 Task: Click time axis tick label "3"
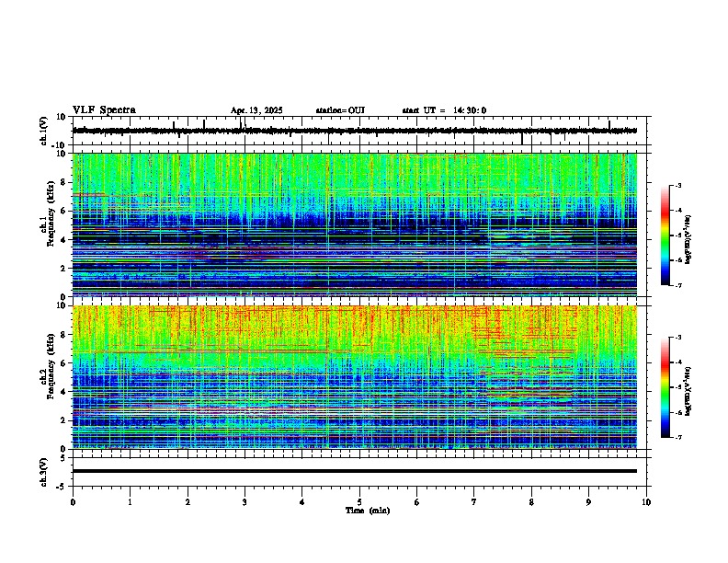pos(245,502)
